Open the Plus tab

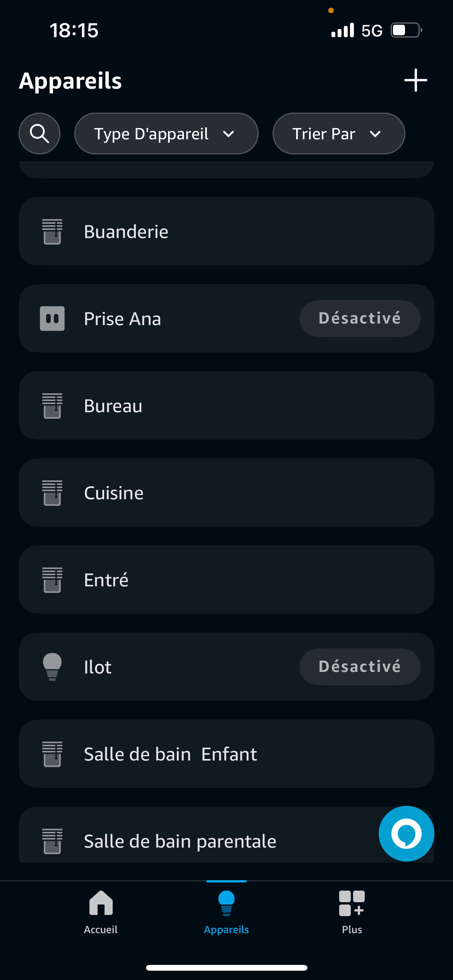coord(352,912)
